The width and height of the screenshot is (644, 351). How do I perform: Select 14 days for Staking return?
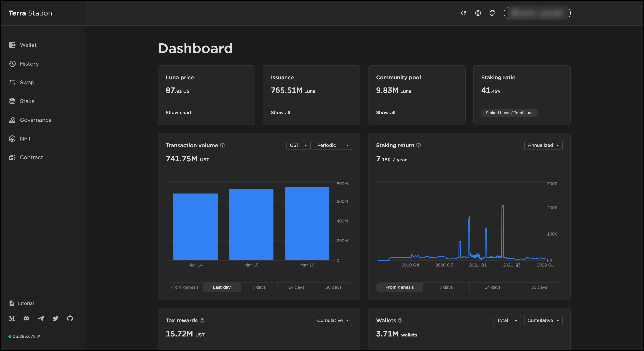click(x=493, y=287)
